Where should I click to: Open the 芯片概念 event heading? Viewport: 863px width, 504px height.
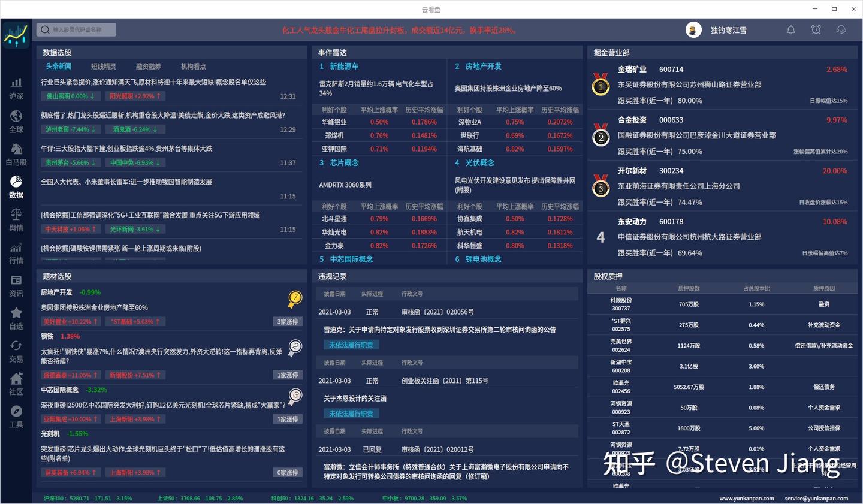tap(344, 163)
